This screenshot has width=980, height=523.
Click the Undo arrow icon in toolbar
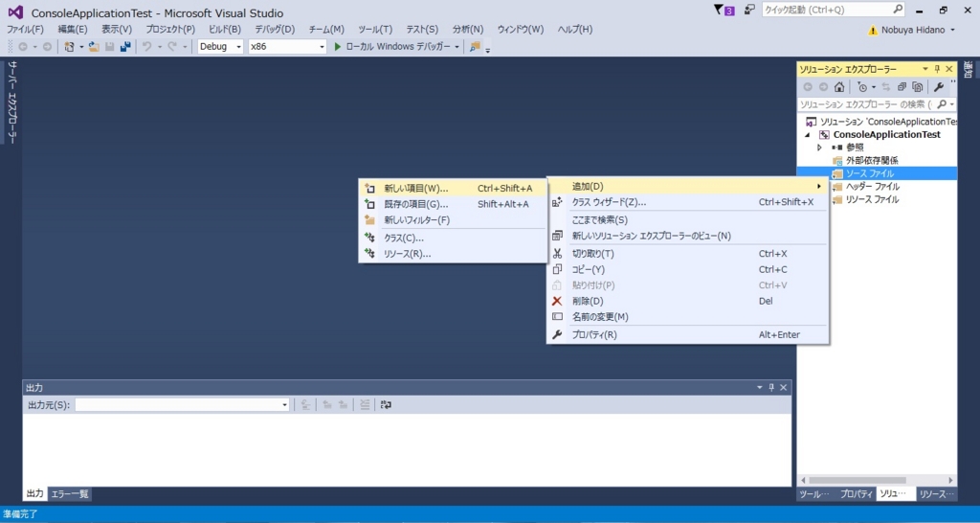pos(146,47)
